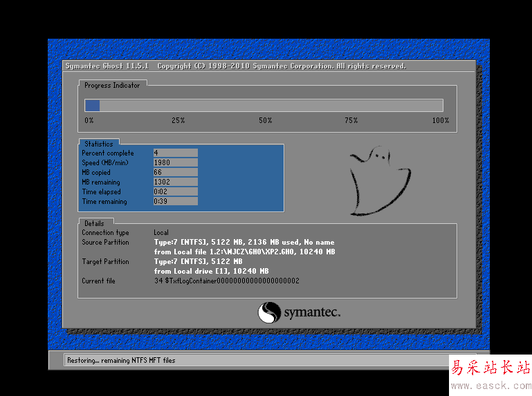This screenshot has height=396, width=532.
Task: Click the Speed (MB/min) label
Action: pos(105,162)
